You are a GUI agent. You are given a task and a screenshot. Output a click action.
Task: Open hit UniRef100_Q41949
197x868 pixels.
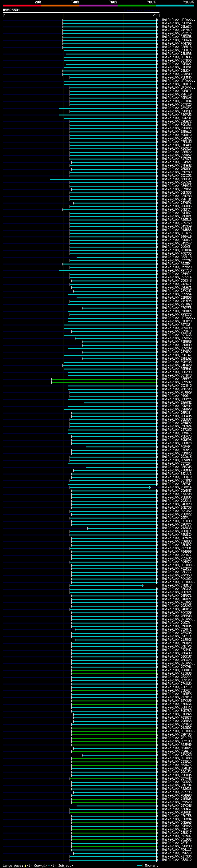(x=177, y=30)
